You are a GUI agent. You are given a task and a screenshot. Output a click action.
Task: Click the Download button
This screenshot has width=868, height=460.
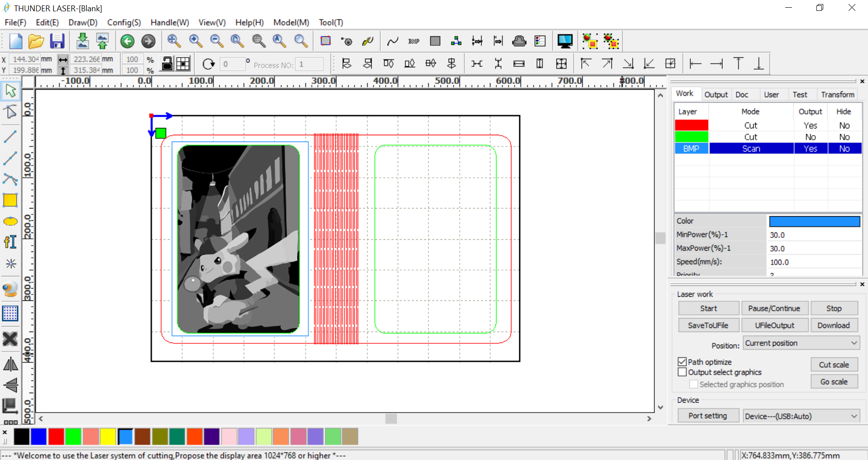[834, 325]
